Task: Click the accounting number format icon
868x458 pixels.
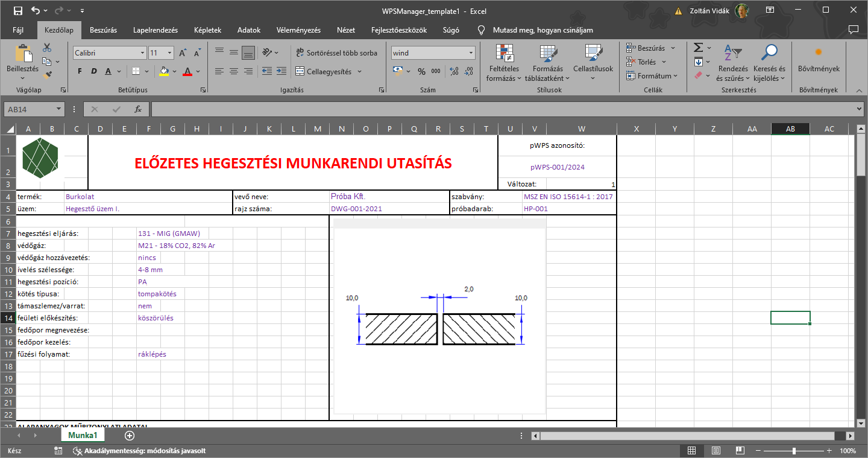Action: 397,71
